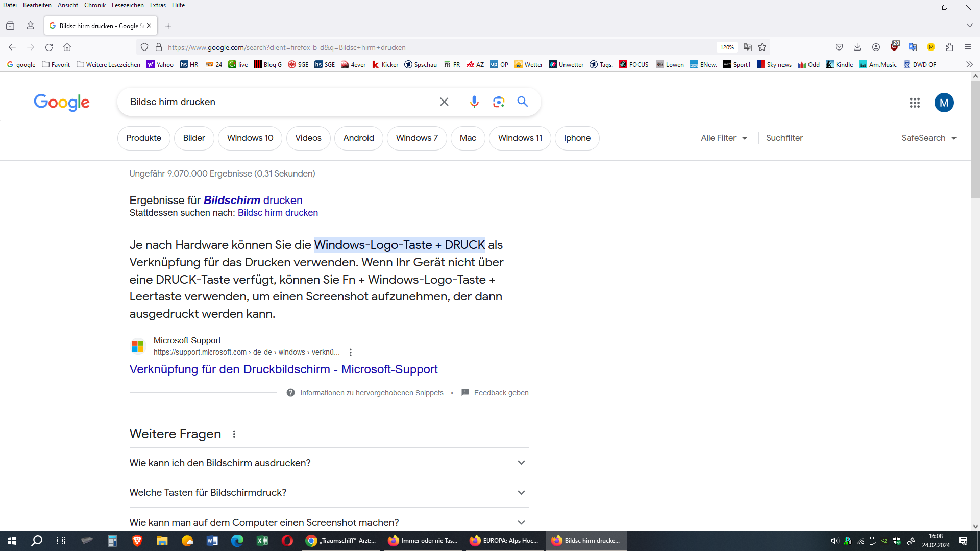This screenshot has width=980, height=551.
Task: Open Firefox downloads panel
Action: [857, 47]
